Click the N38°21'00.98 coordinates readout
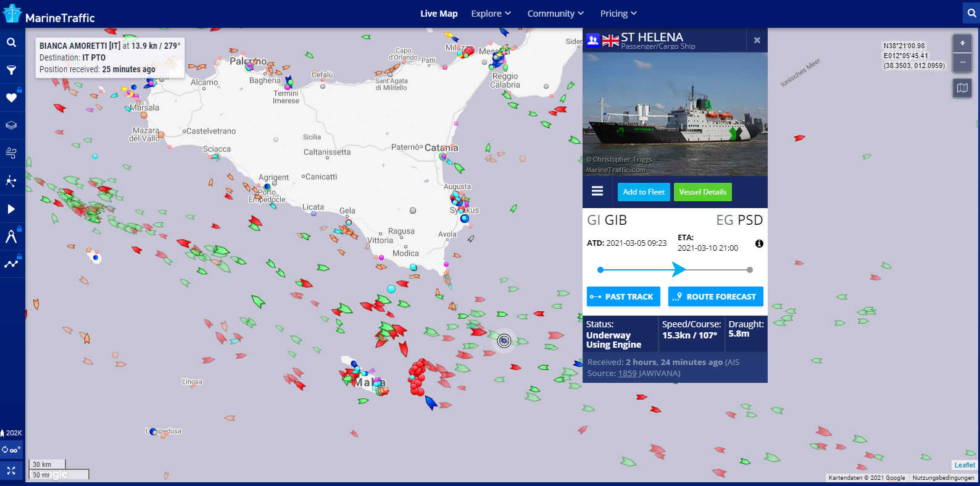 tap(904, 46)
